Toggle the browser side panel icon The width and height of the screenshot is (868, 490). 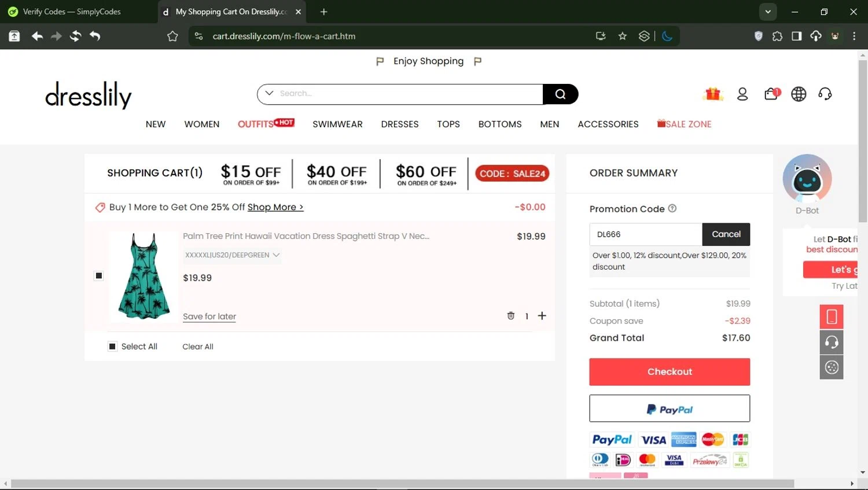[797, 36]
